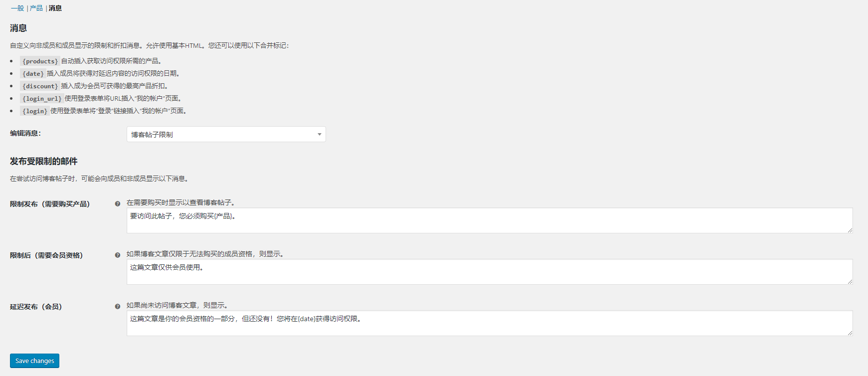The width and height of the screenshot is (868, 376).
Task: Focus the textarea about {date}获得访问权限
Action: 490,323
